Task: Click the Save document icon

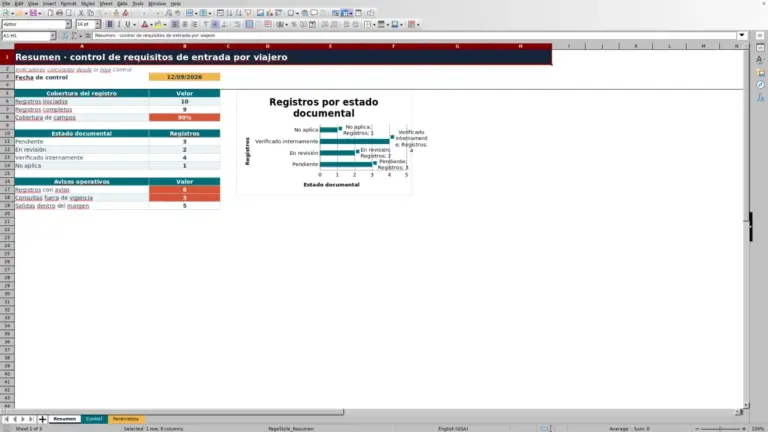Action: (x=33, y=13)
